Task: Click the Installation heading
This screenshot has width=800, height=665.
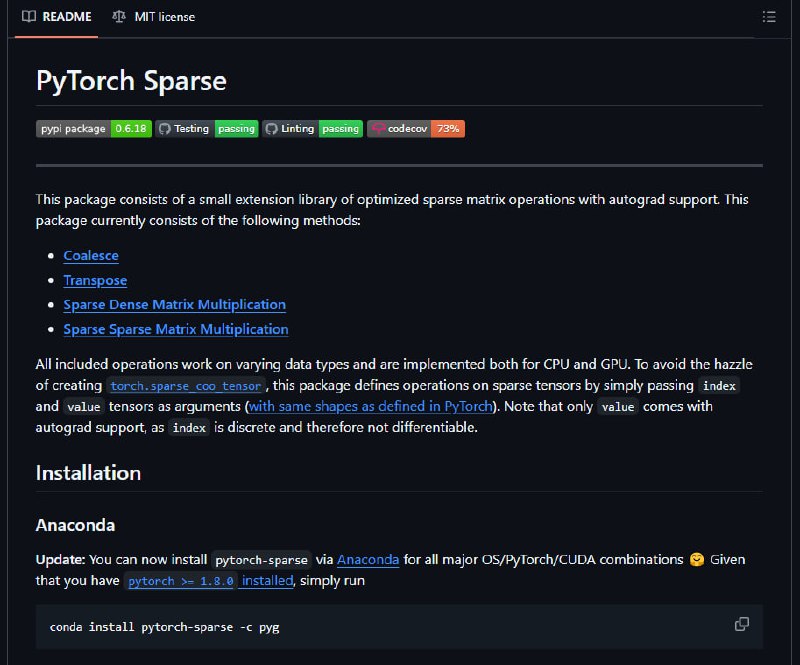Action: pyautogui.click(x=88, y=473)
